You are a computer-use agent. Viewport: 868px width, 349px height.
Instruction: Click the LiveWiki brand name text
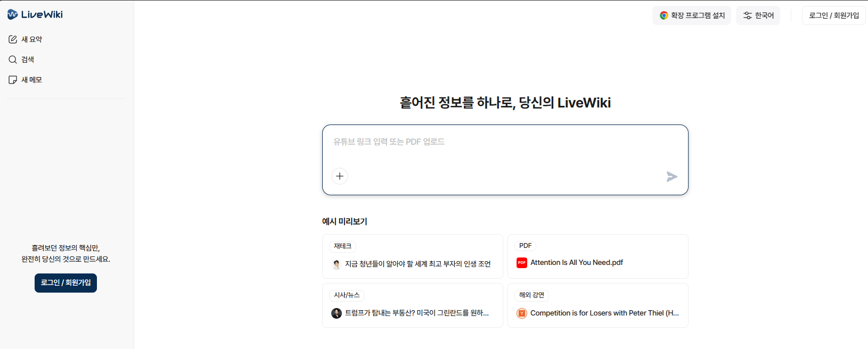[x=42, y=14]
